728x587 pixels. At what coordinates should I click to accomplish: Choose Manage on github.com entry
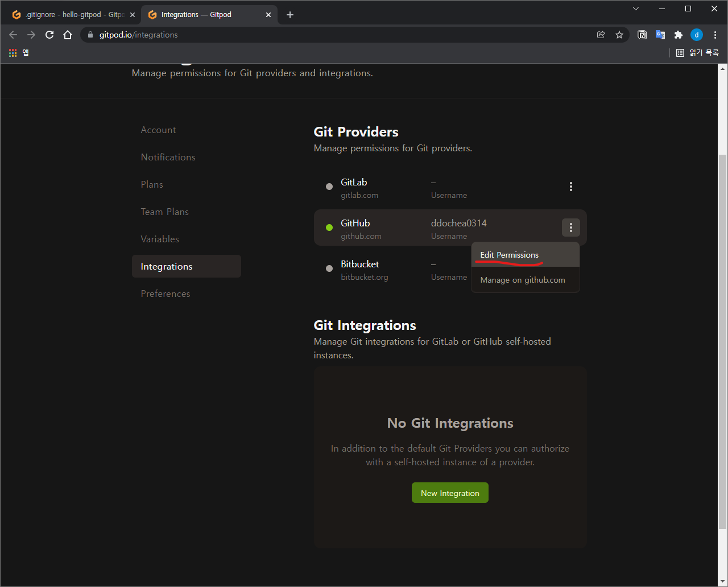[526, 280]
